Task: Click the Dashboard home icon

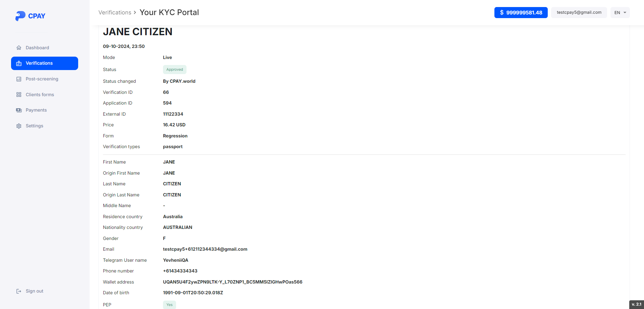Action: click(19, 48)
